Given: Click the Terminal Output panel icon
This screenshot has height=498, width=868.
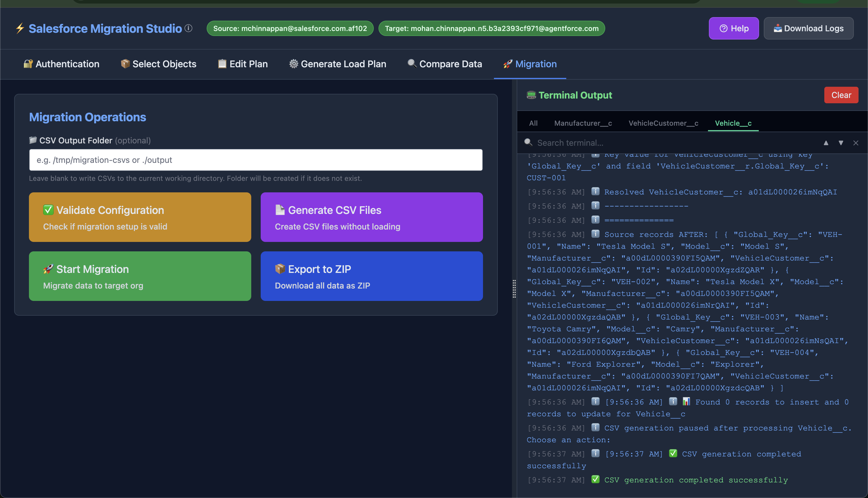Looking at the screenshot, I should pyautogui.click(x=531, y=95).
